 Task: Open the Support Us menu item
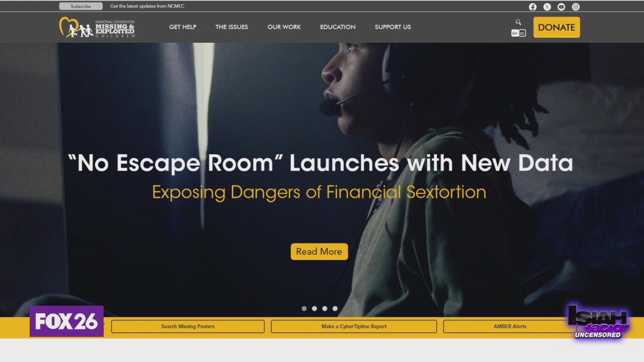[x=392, y=27]
